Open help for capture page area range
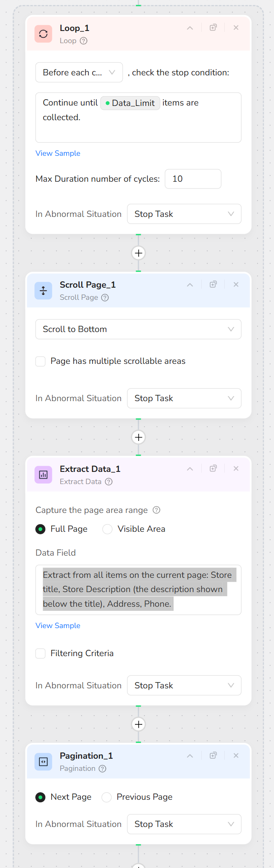 click(156, 510)
